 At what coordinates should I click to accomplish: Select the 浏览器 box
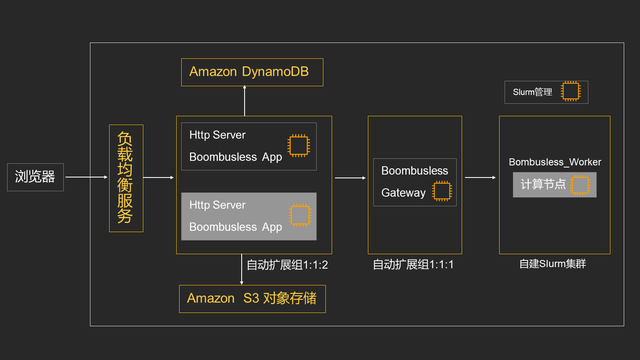pos(35,177)
